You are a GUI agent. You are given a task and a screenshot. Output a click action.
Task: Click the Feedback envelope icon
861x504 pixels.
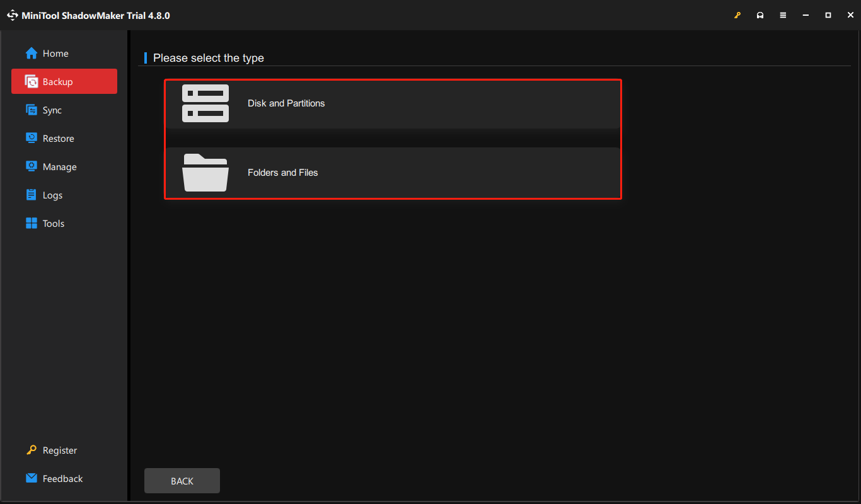click(x=31, y=478)
